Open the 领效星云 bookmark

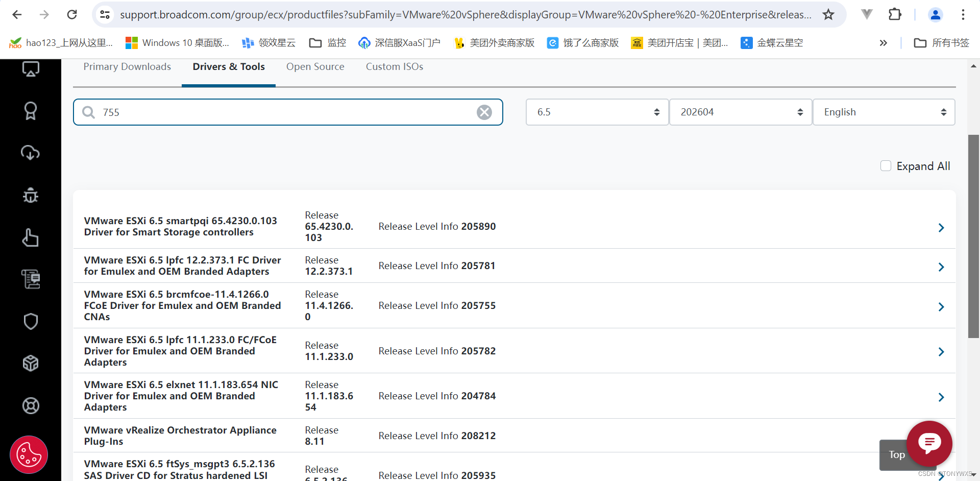click(x=269, y=43)
